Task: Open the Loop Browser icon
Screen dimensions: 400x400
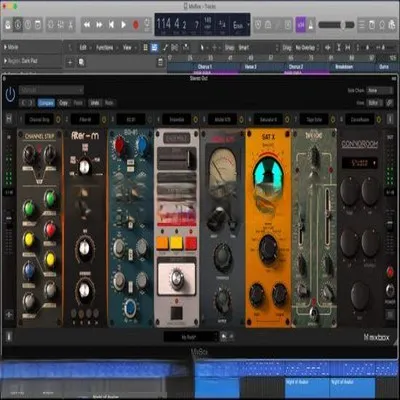Action: click(382, 25)
